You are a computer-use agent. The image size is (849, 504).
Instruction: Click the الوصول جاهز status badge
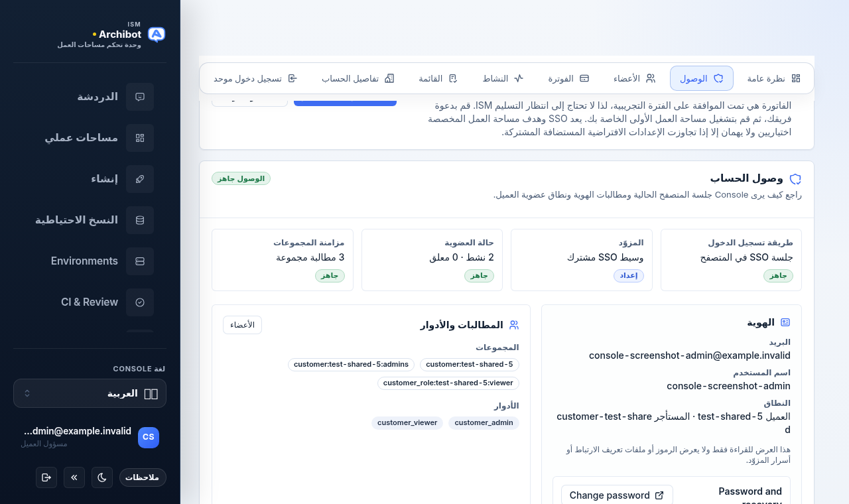point(241,178)
